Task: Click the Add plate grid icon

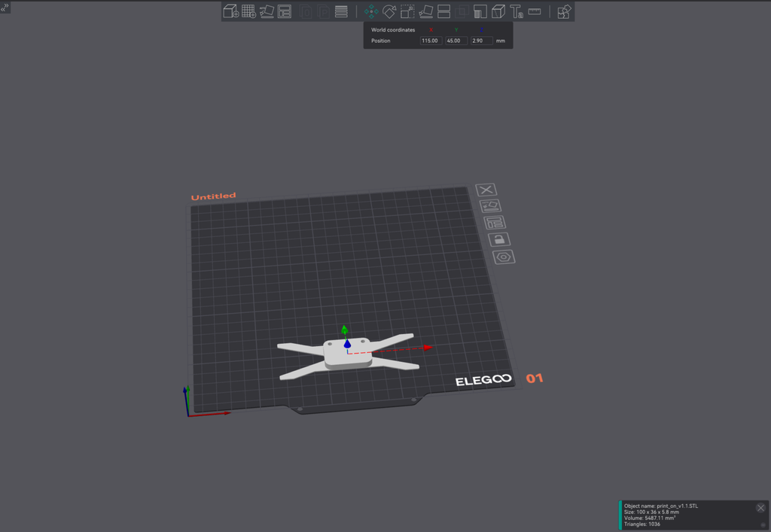Action: click(248, 11)
